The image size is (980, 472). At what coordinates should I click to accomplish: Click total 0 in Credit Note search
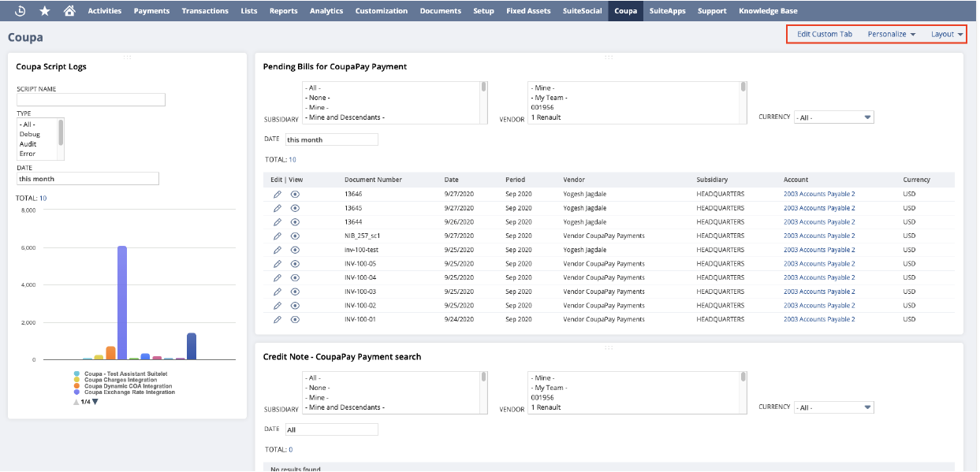point(290,450)
